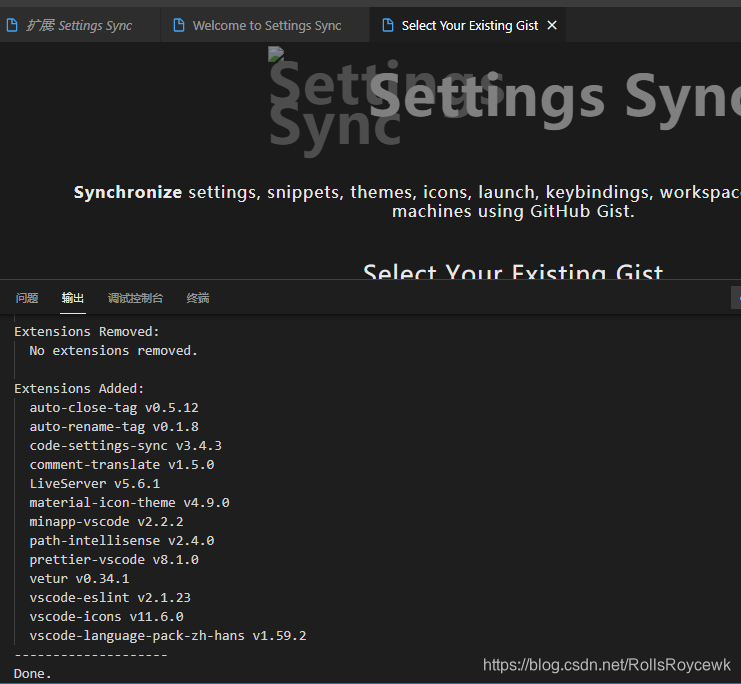Screen dimensions: 741x684
Task: Click the Select Your Existing Gist heading
Action: (513, 271)
